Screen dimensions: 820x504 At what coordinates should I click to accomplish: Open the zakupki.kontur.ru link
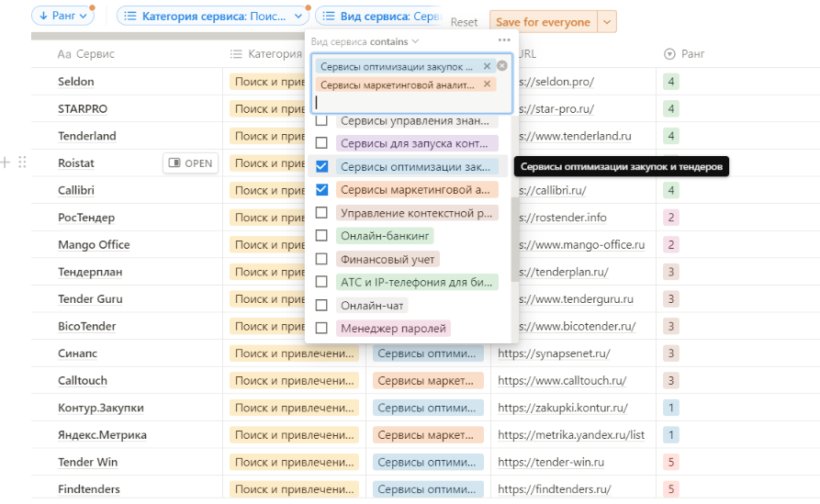563,408
